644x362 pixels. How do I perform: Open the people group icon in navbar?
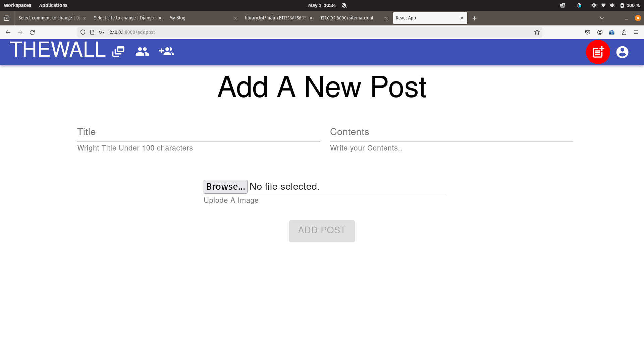pyautogui.click(x=142, y=52)
